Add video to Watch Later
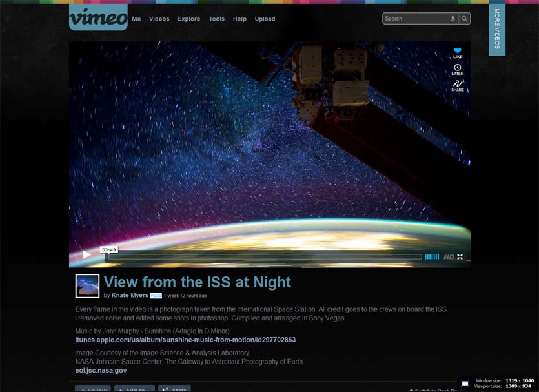 pos(458,70)
